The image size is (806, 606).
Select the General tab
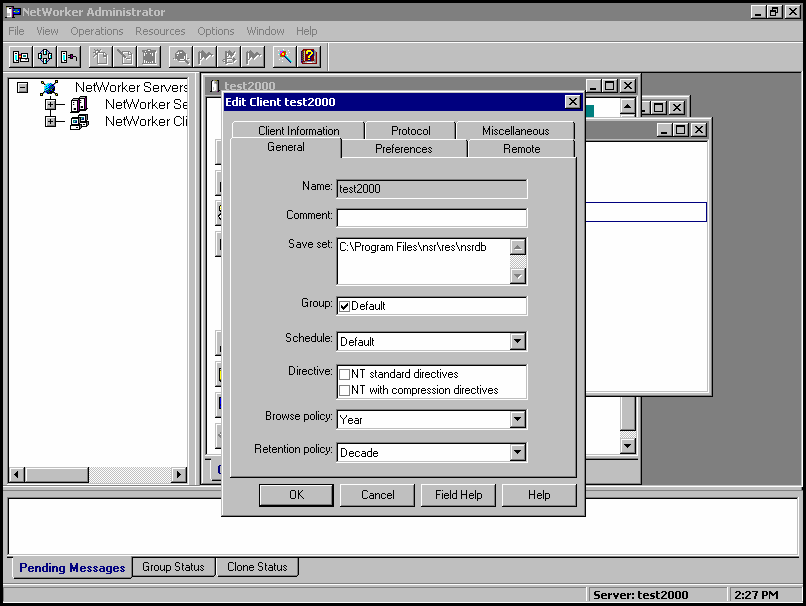tap(286, 148)
